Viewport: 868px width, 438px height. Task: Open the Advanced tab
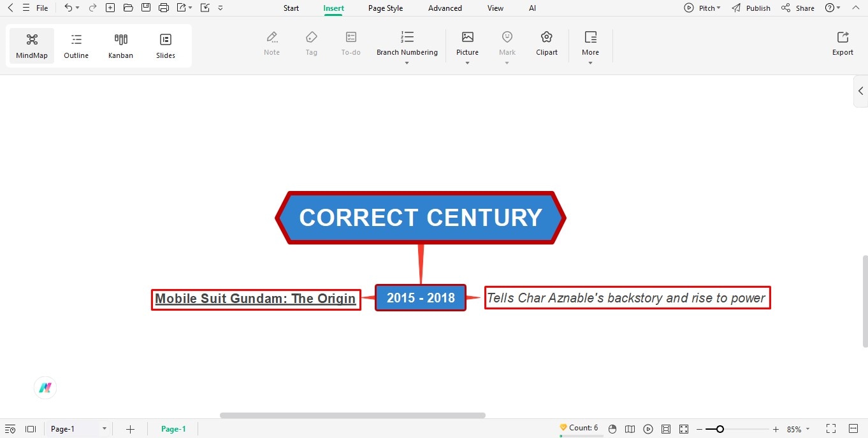[x=445, y=8]
